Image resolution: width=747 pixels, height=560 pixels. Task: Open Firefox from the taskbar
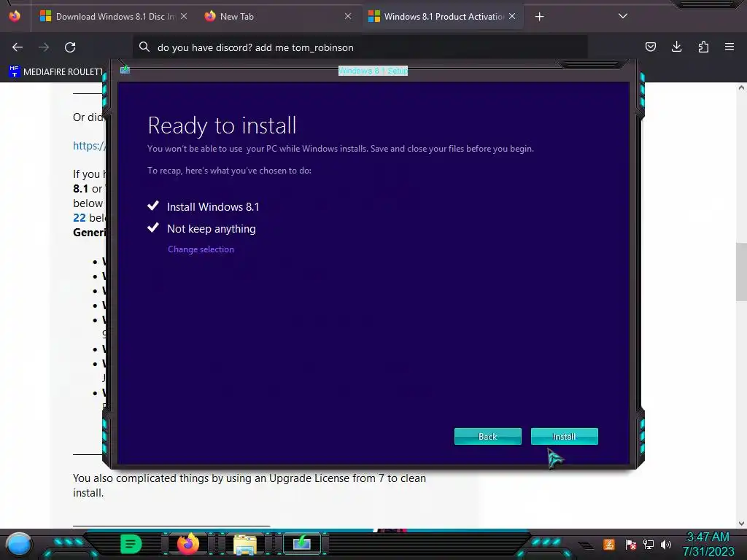(x=187, y=544)
